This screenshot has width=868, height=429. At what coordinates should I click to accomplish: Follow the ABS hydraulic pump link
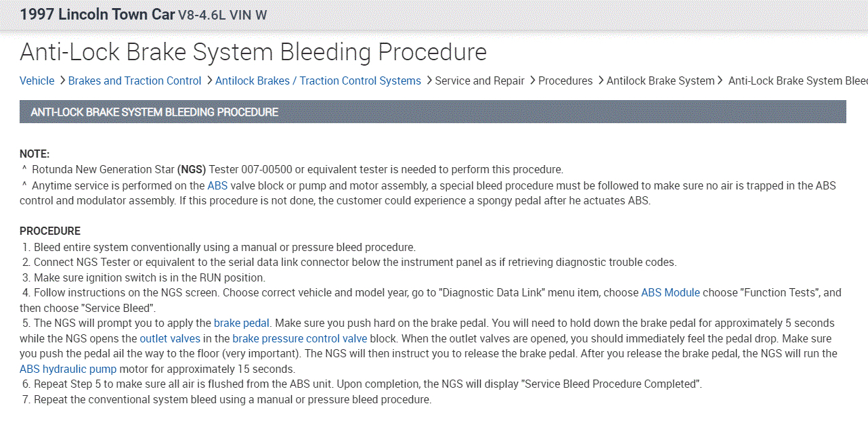(x=68, y=369)
